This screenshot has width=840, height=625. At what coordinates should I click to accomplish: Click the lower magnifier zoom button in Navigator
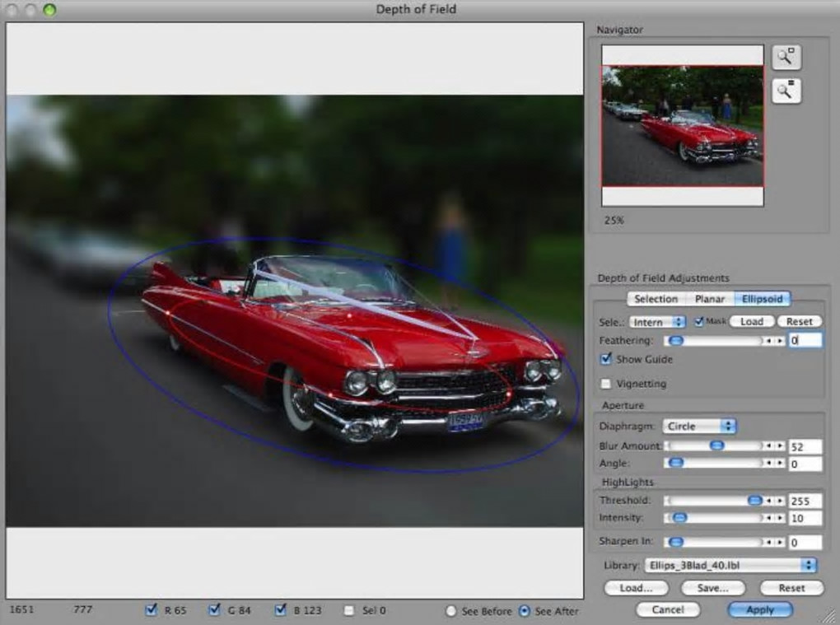[x=786, y=91]
